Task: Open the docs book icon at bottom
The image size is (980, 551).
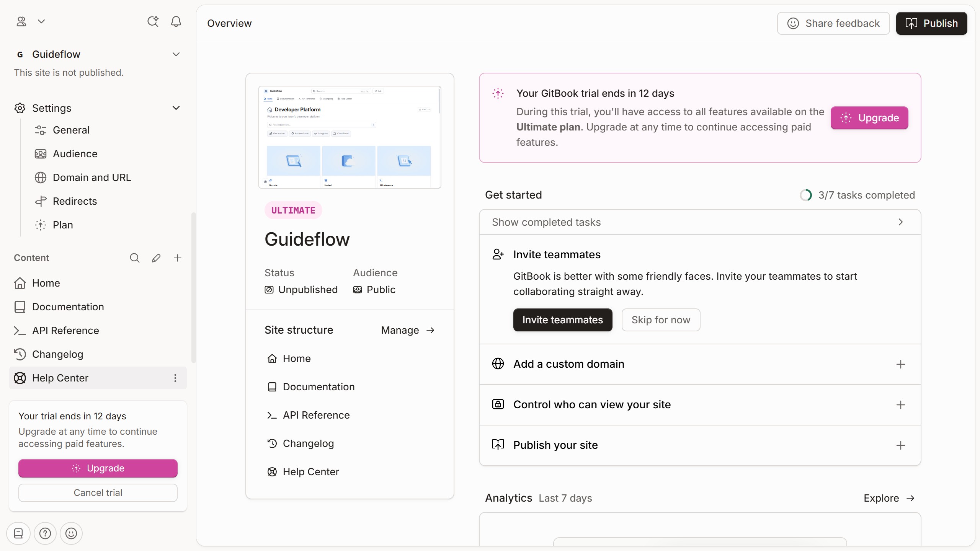Action: 18,533
